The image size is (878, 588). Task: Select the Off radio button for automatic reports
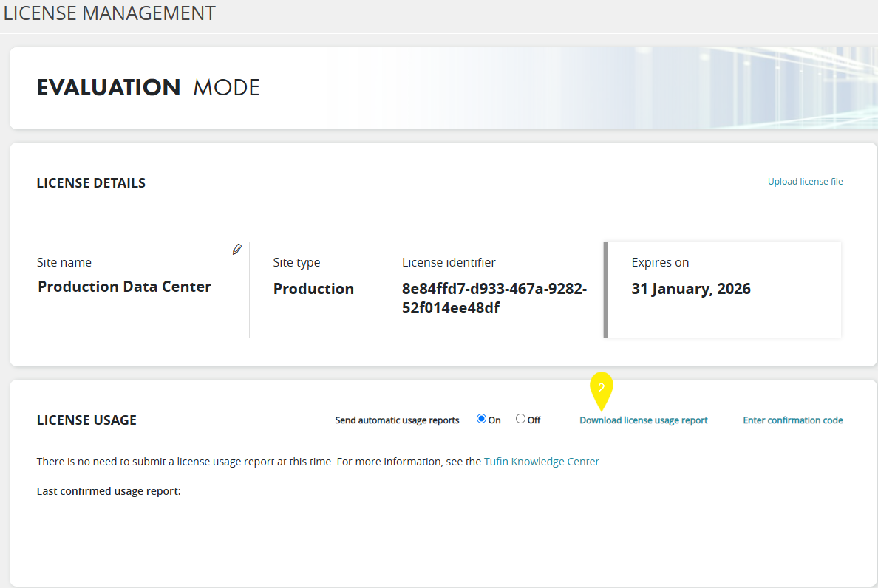(x=520, y=419)
